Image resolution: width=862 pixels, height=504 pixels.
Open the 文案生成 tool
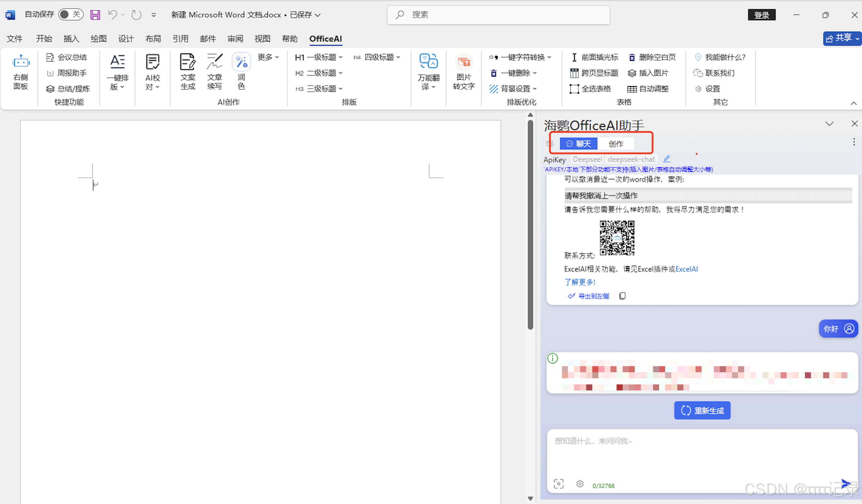click(188, 63)
